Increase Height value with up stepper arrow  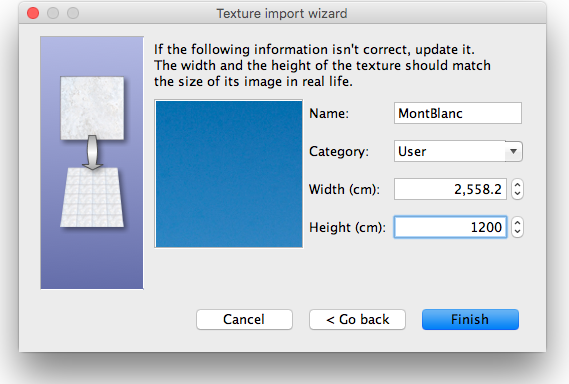pos(517,222)
